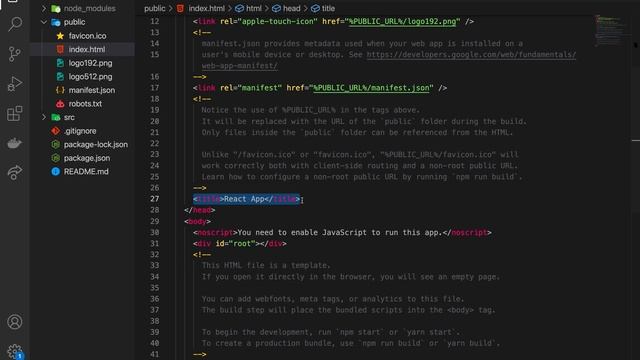Screen dimensions: 640x360
Task: Click the logo192.png image file icon
Action: click(x=60, y=63)
